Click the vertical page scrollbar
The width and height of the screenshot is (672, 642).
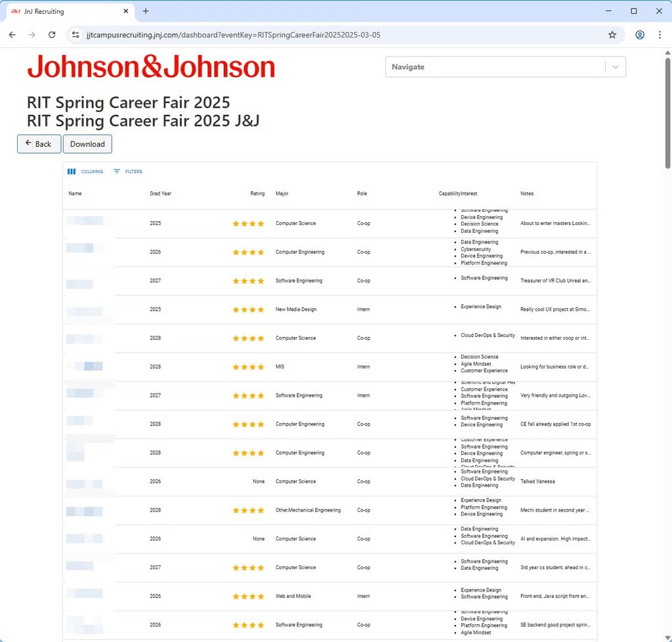coord(667,113)
